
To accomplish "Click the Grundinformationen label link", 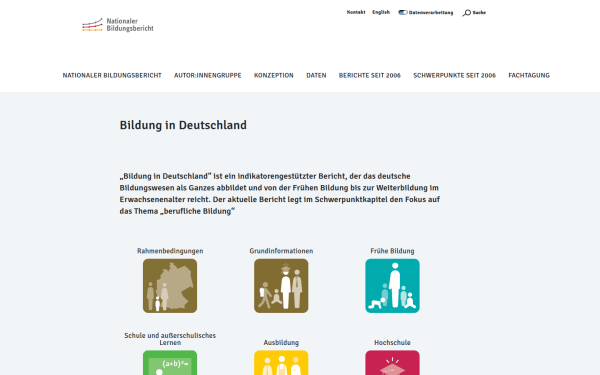I will tap(281, 251).
